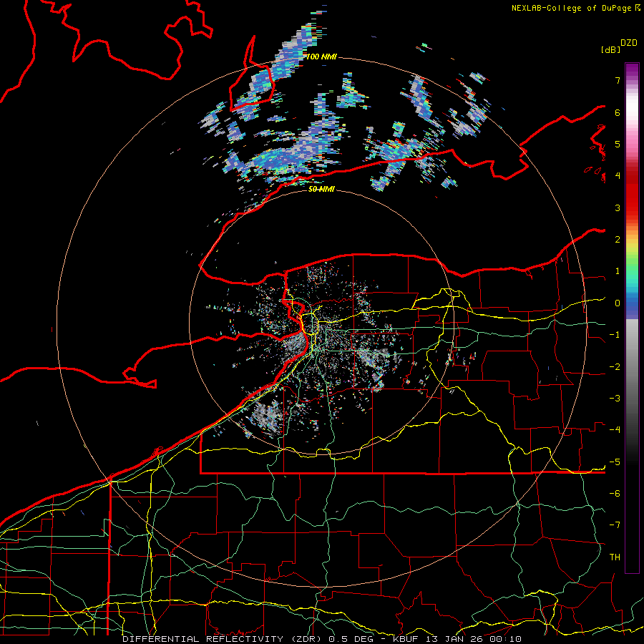The image size is (644, 644).
Task: Click the positive 7 scale value
Action: pos(618,80)
